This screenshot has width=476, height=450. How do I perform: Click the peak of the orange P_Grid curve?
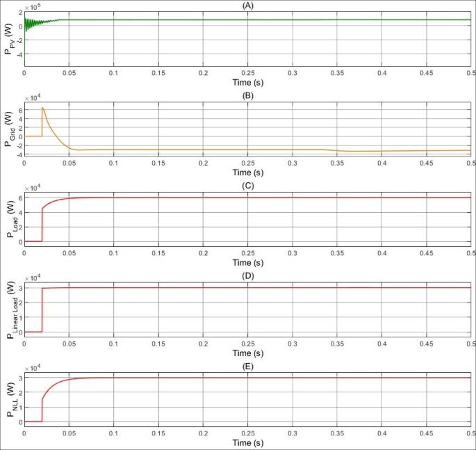42,108
